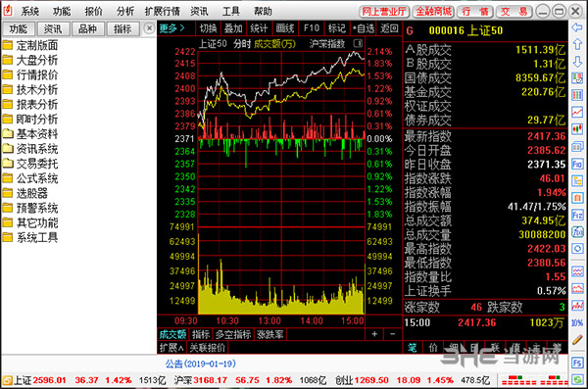Open the 分析 menu
The image size is (588, 389).
click(124, 11)
